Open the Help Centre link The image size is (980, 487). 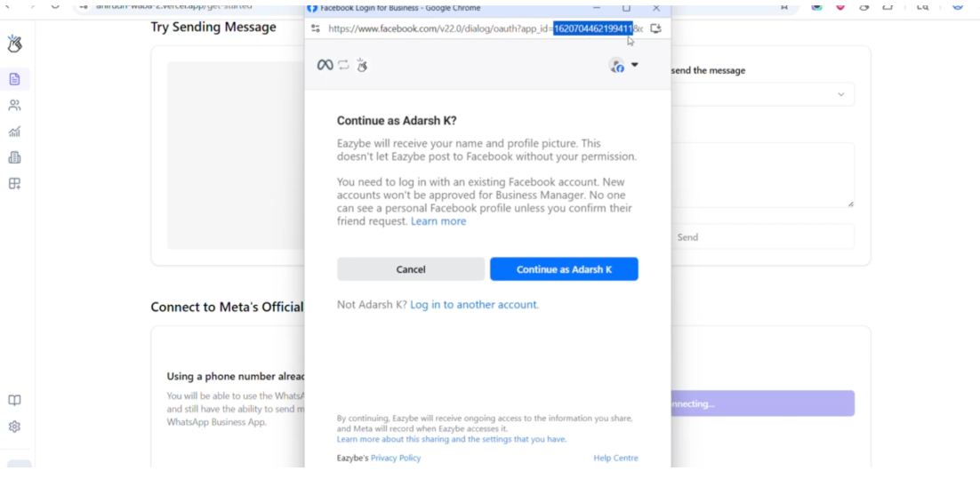point(615,458)
